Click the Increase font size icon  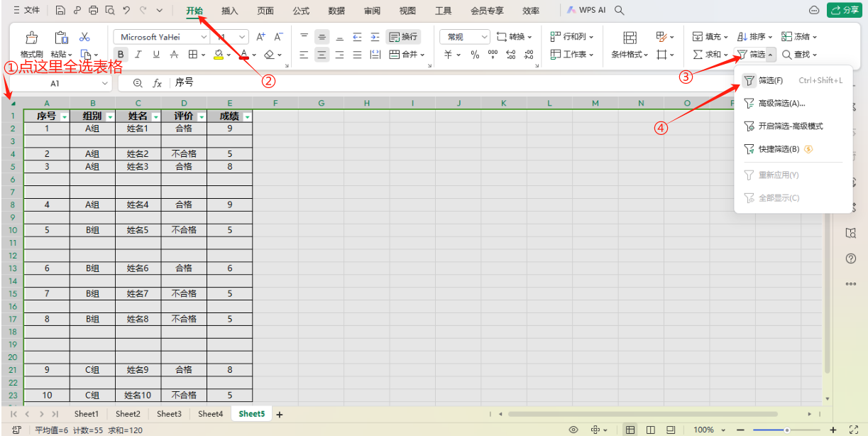(x=260, y=37)
